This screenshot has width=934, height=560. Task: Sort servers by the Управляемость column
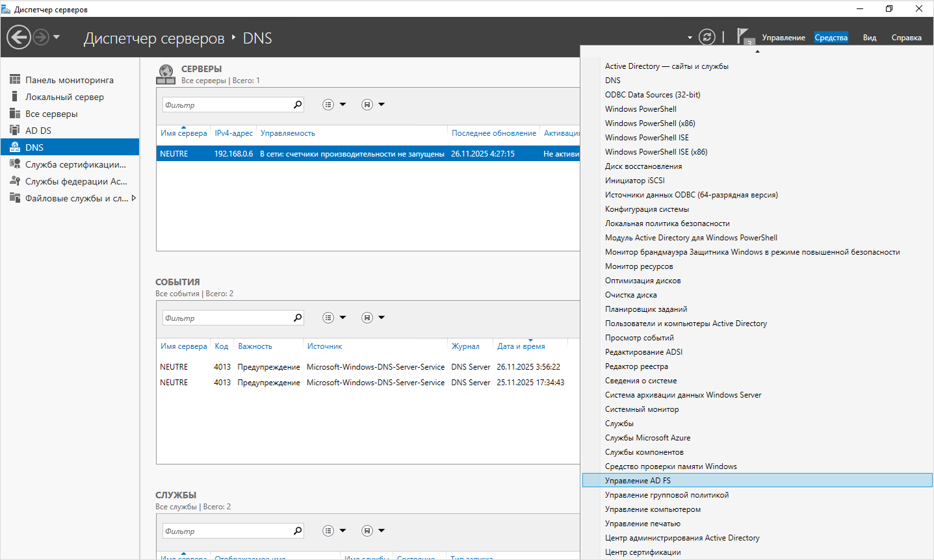click(288, 133)
